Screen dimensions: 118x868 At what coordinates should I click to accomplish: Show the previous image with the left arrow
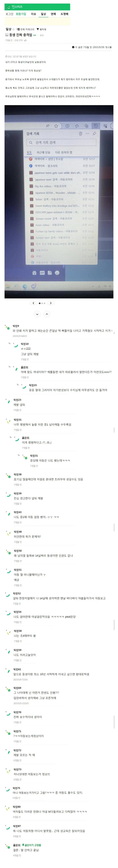click(x=33, y=303)
